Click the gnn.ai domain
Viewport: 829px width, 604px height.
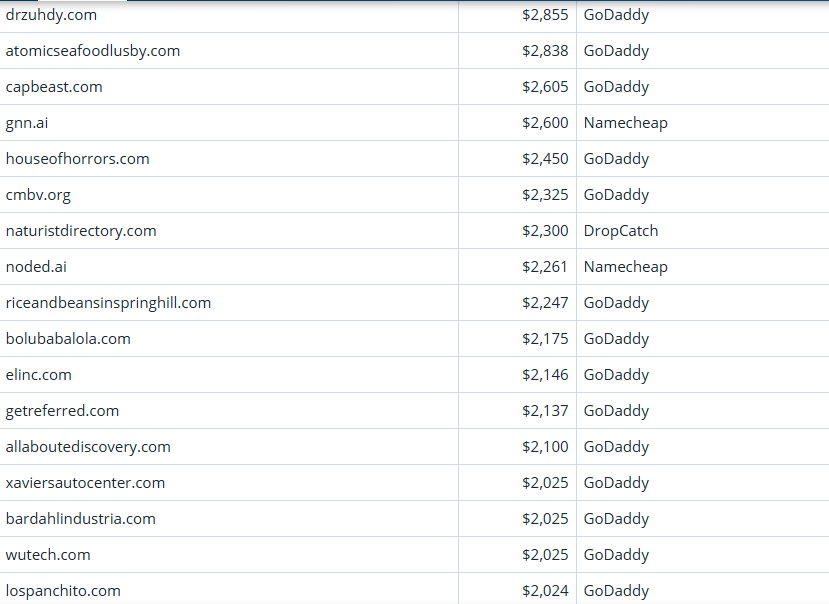pyautogui.click(x=27, y=123)
